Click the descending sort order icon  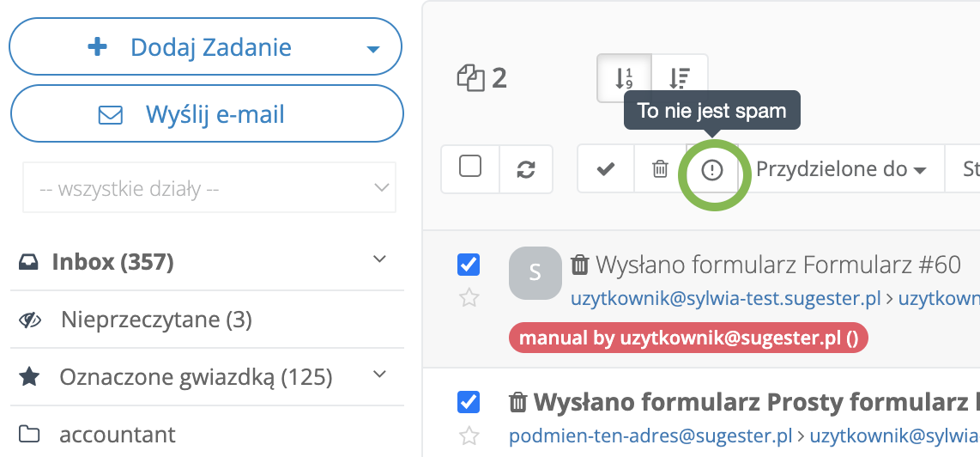[x=679, y=79]
